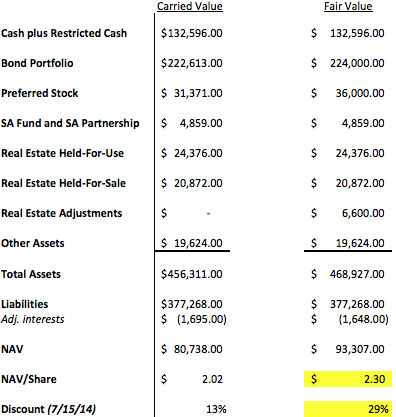Click the Carried Value column header
Screen dimensions: 396x417
point(190,6)
